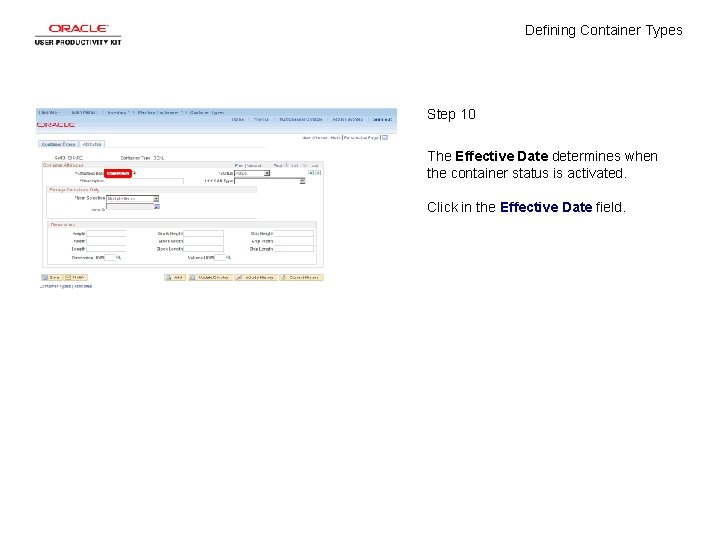Open the Status dropdown

(x=252, y=173)
